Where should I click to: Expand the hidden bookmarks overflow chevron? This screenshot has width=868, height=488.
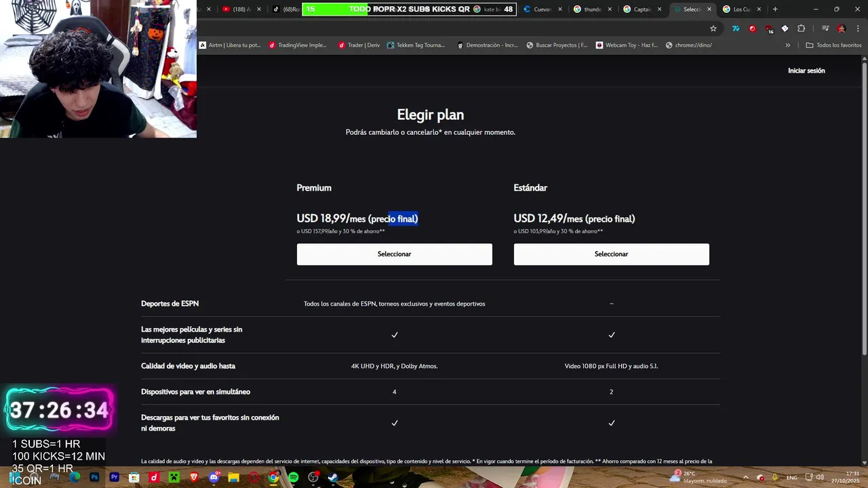(x=787, y=45)
